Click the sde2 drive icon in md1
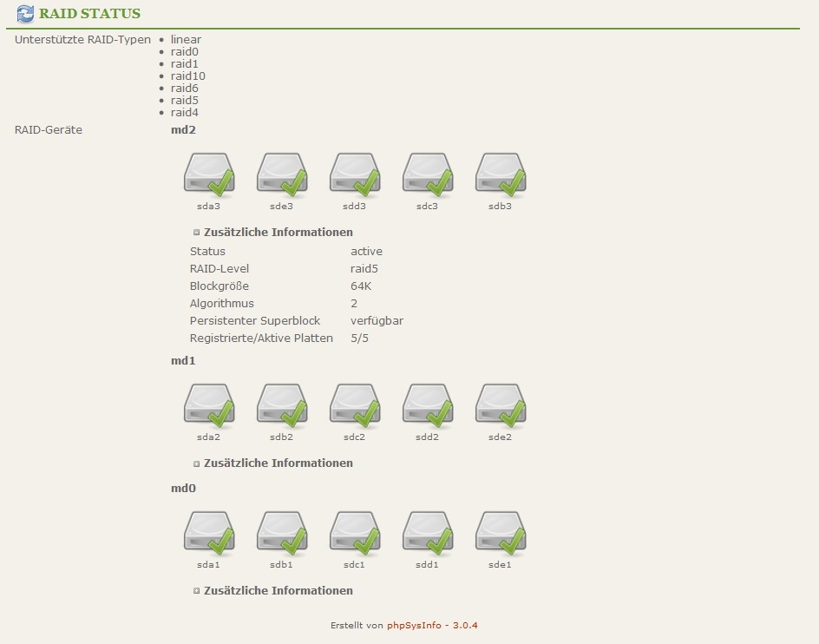This screenshot has width=819, height=644. [501, 405]
